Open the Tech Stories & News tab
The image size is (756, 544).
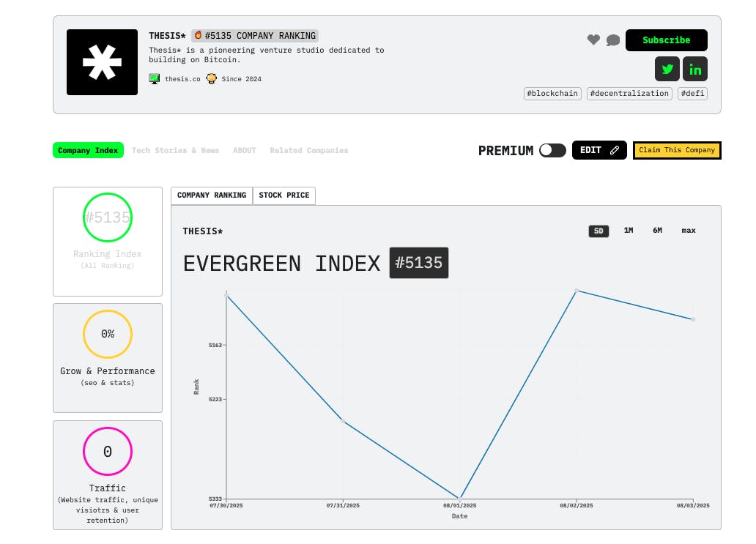pos(175,151)
